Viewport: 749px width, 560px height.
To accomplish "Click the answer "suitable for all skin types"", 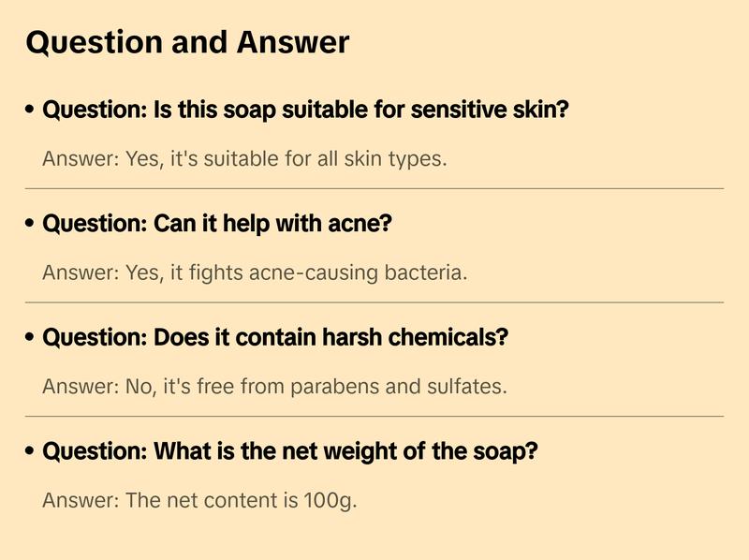I will [244, 158].
